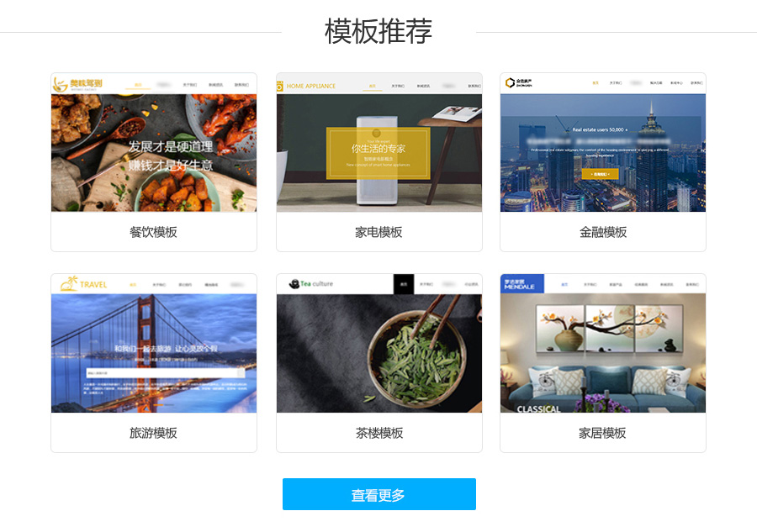Image resolution: width=757 pixels, height=532 pixels.
Task: Click the 茶楼模板 label
Action: (379, 433)
